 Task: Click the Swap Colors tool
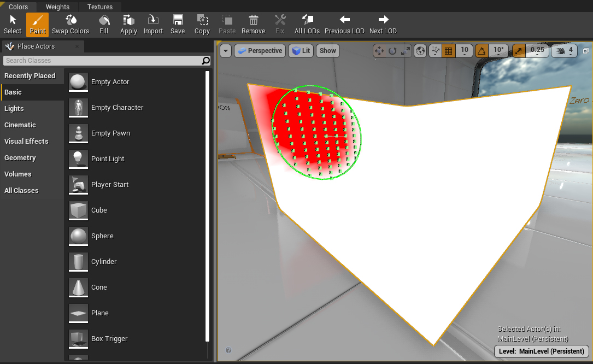click(71, 25)
